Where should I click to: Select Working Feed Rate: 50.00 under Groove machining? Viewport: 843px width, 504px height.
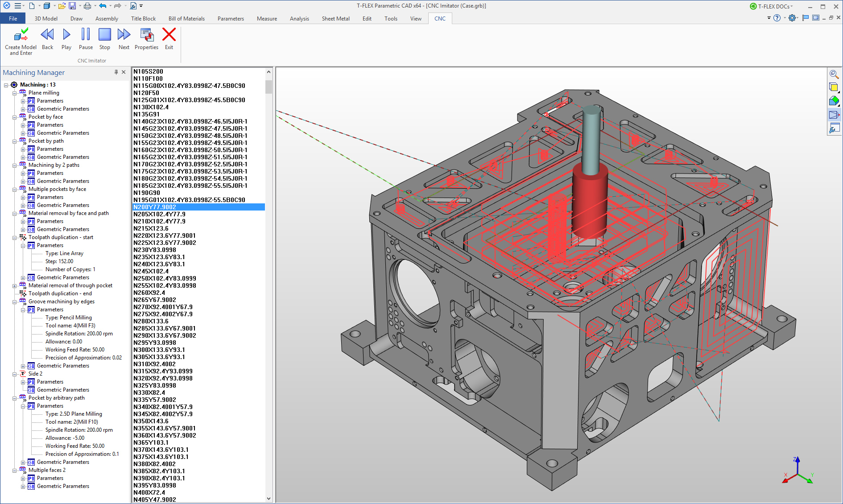tap(75, 350)
